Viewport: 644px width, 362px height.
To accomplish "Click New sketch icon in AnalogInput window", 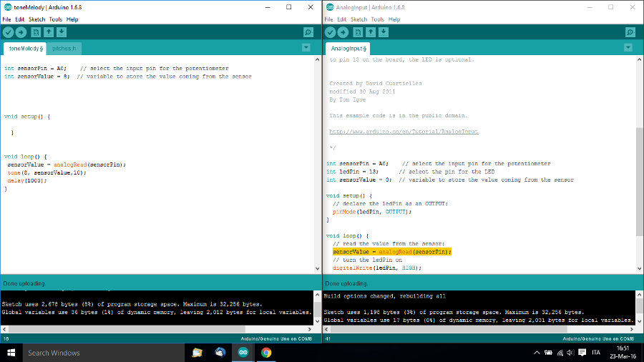I will [x=358, y=32].
